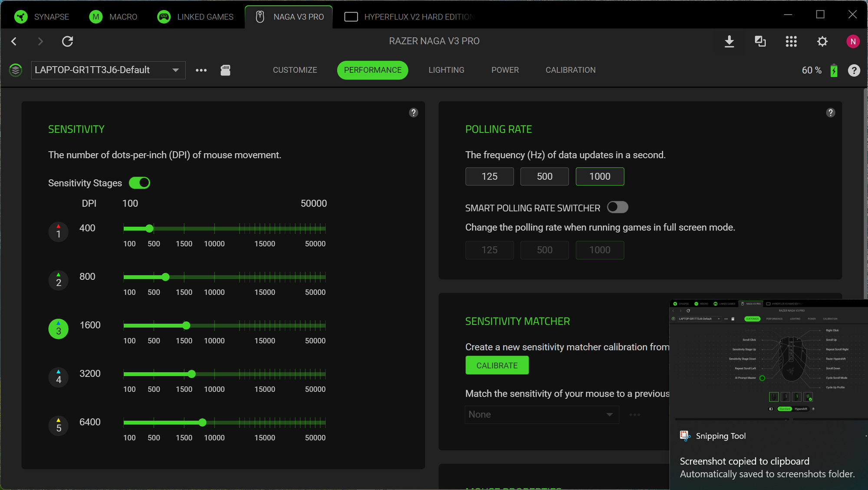Screen dimensions: 868x490
Task: Refresh the device page
Action: 67,41
